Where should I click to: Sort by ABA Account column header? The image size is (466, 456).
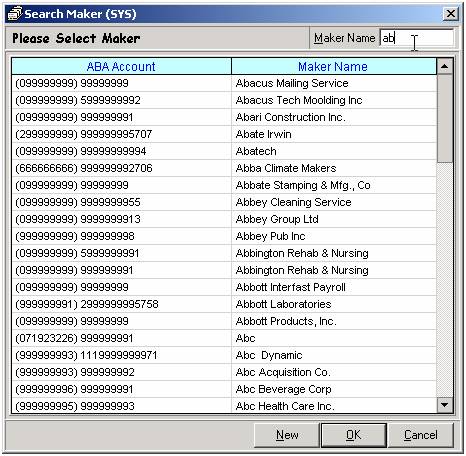(121, 66)
